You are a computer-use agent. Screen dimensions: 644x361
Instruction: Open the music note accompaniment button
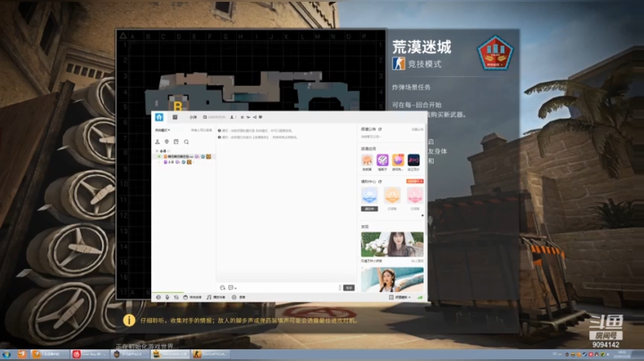[x=216, y=297]
